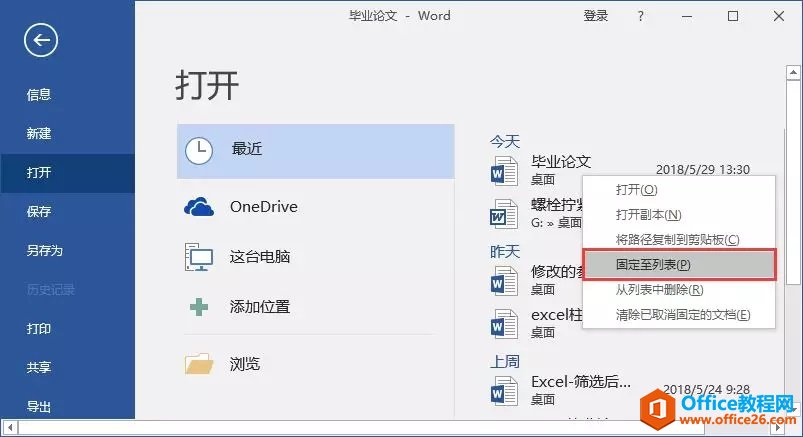803x437 pixels.
Task: Open the help question mark
Action: (640, 16)
